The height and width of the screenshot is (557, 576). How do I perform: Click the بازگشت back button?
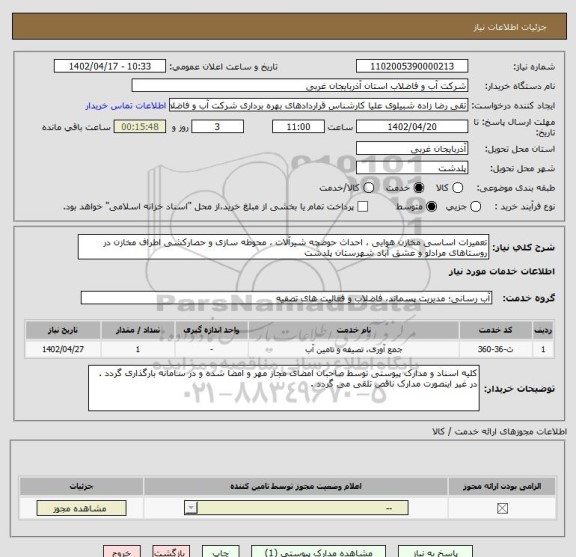pos(171,552)
